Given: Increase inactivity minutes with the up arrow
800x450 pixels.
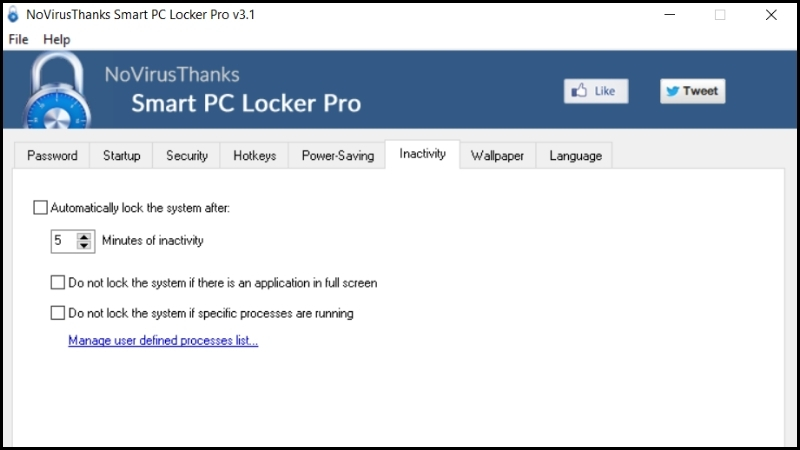Looking at the screenshot, I should tap(84, 237).
